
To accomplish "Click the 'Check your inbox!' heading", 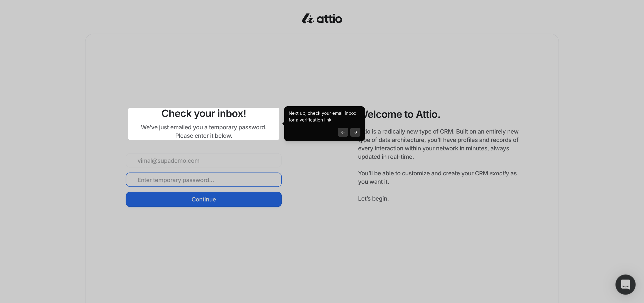I will tap(204, 114).
